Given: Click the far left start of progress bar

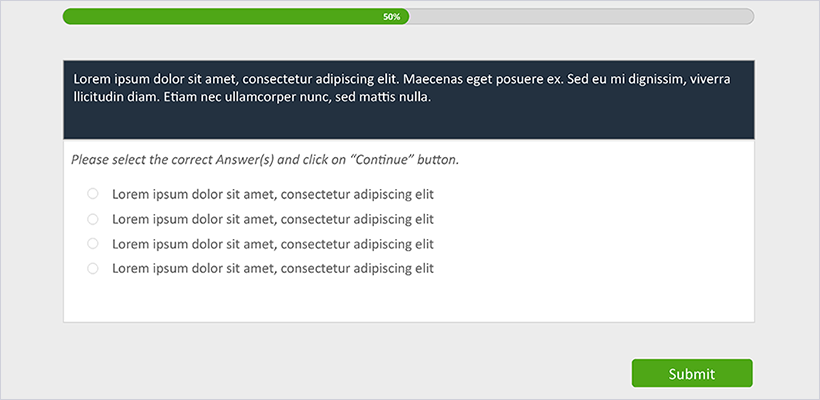Looking at the screenshot, I should click(x=68, y=17).
